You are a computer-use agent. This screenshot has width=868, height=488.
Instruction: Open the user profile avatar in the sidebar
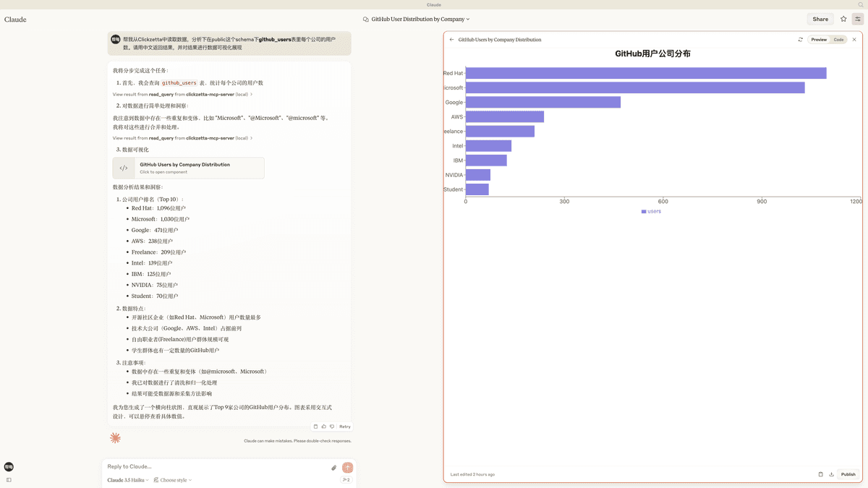pyautogui.click(x=9, y=467)
